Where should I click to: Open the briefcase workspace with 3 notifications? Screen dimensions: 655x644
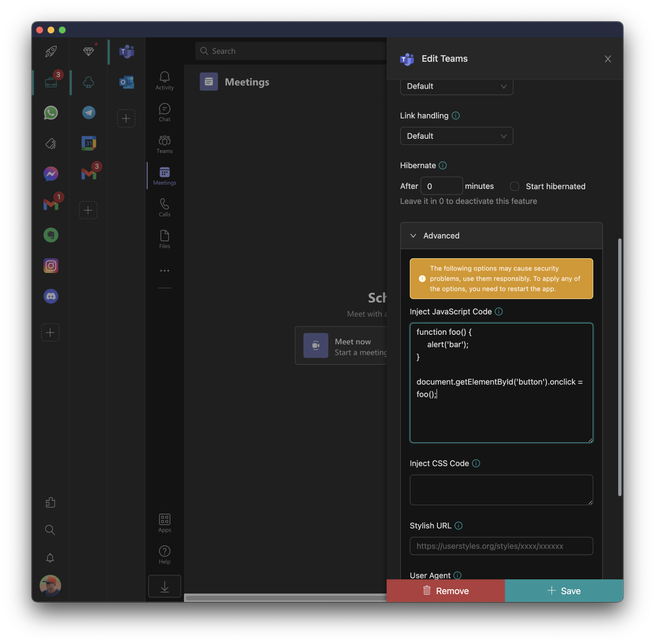click(51, 82)
